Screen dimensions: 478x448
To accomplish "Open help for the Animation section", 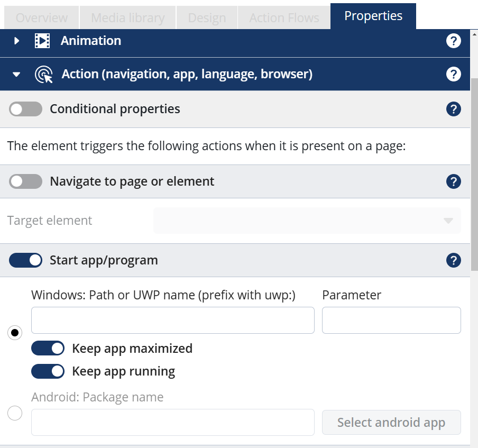I will point(454,40).
